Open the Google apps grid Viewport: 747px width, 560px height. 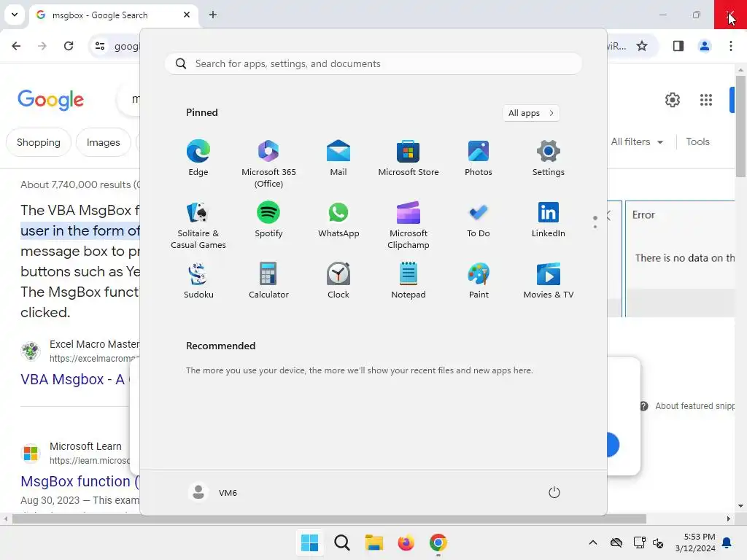tap(706, 100)
